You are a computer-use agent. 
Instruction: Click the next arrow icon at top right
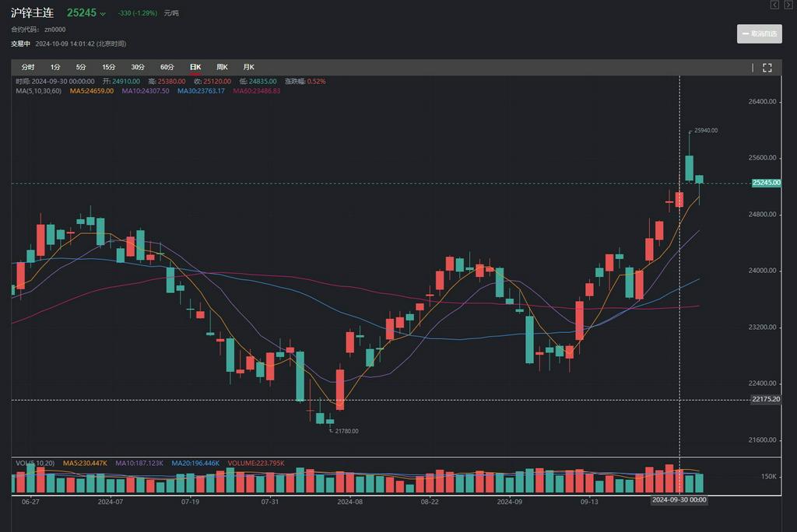click(x=788, y=5)
